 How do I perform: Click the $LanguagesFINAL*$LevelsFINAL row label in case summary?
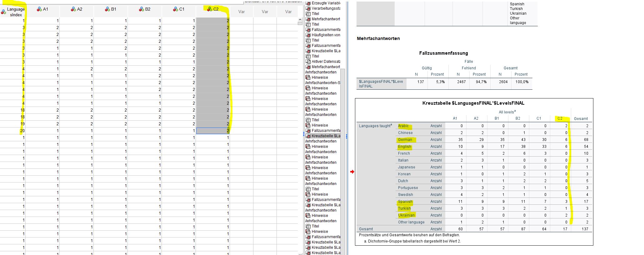click(381, 84)
